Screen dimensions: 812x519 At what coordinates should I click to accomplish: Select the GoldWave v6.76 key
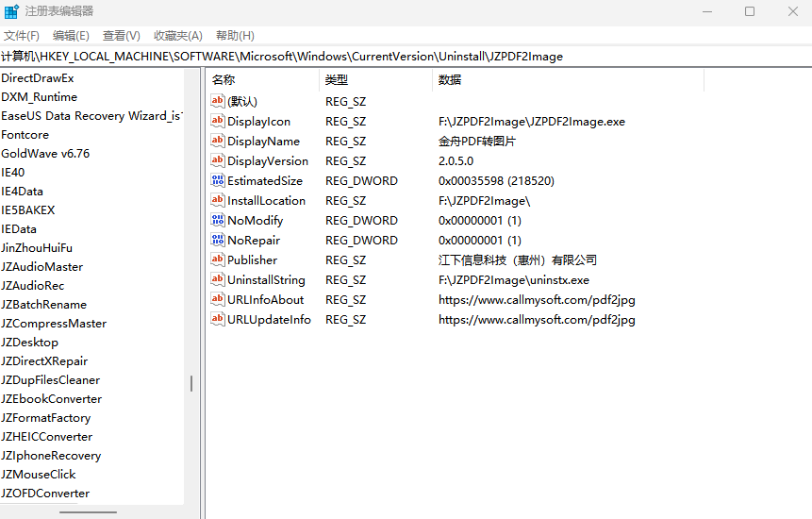pyautogui.click(x=45, y=154)
